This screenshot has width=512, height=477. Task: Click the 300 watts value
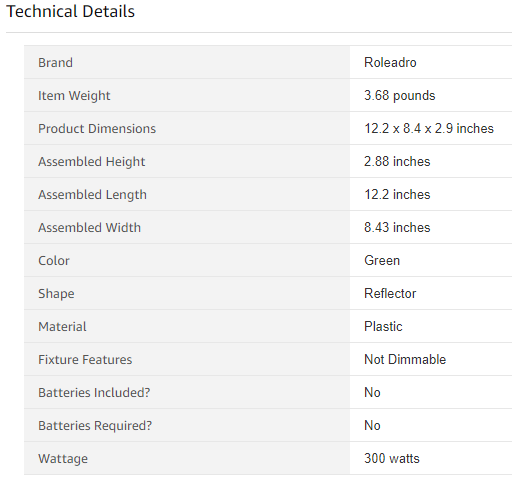[392, 458]
